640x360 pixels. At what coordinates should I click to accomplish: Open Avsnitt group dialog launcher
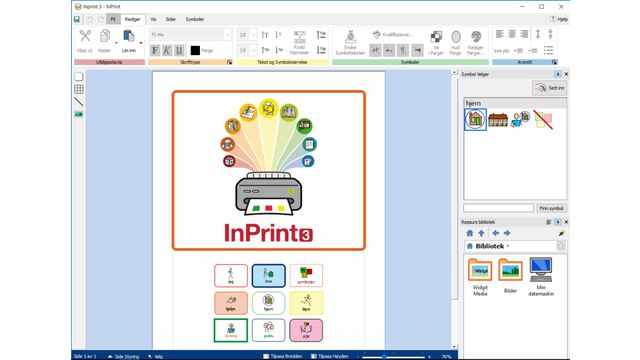pyautogui.click(x=554, y=62)
